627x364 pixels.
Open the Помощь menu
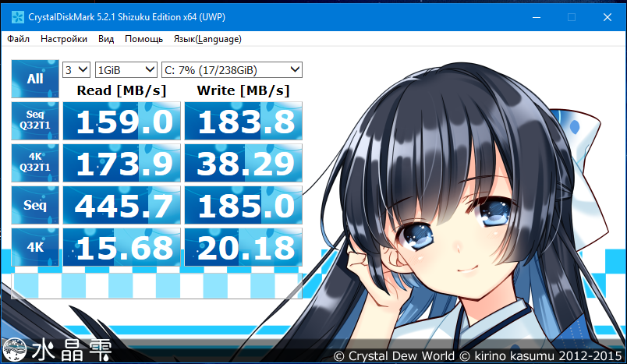coord(144,39)
